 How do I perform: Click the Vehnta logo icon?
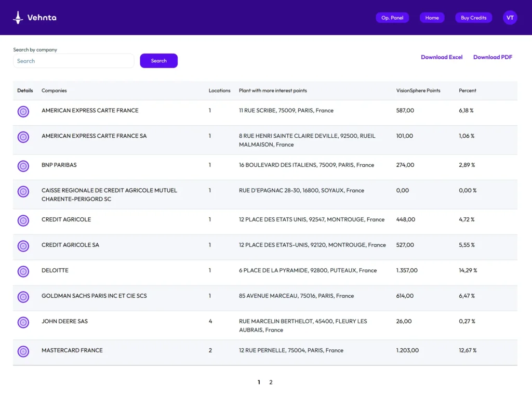[18, 18]
